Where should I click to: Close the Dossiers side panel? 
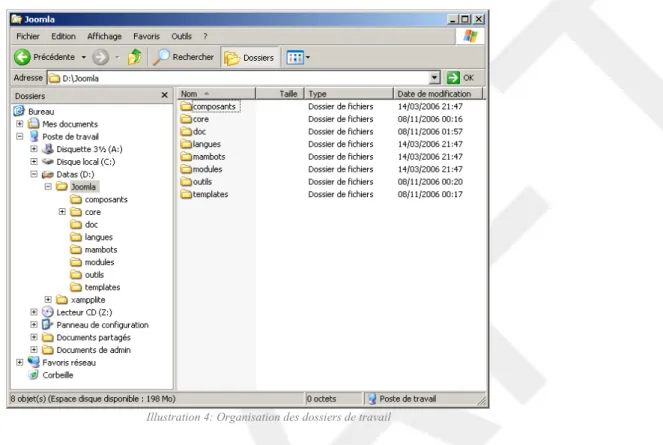(x=164, y=95)
